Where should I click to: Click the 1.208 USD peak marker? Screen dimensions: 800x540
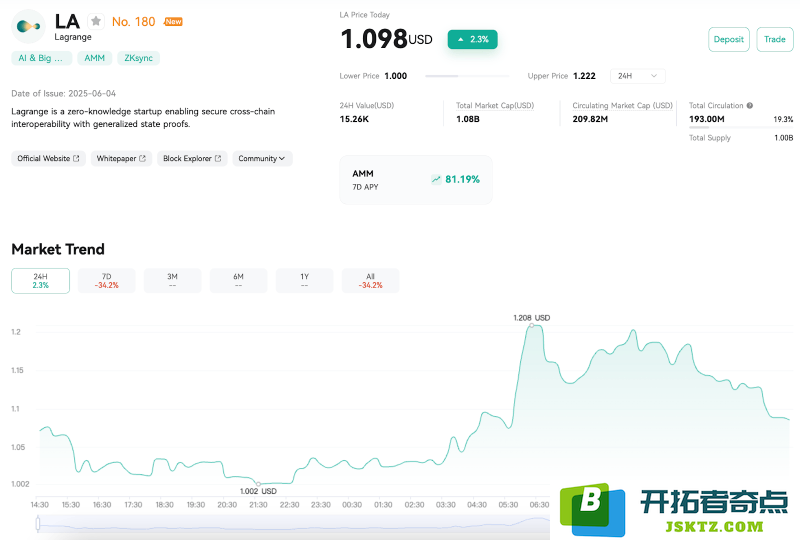click(x=532, y=325)
